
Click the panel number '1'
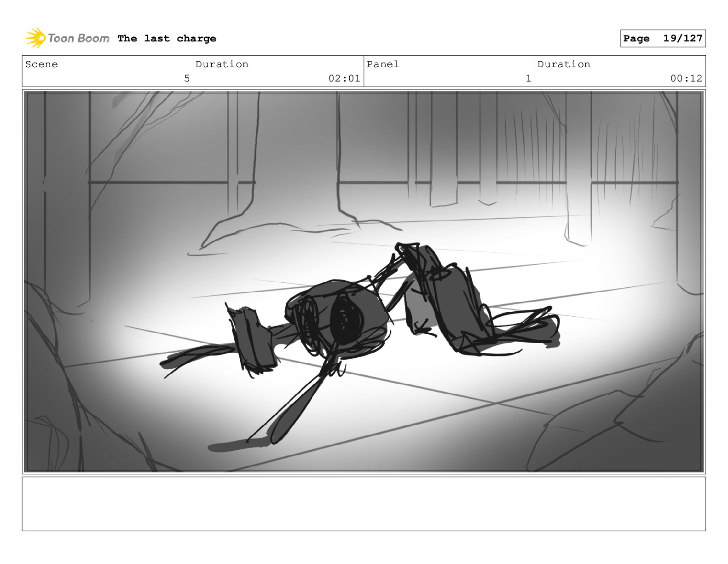pos(528,78)
